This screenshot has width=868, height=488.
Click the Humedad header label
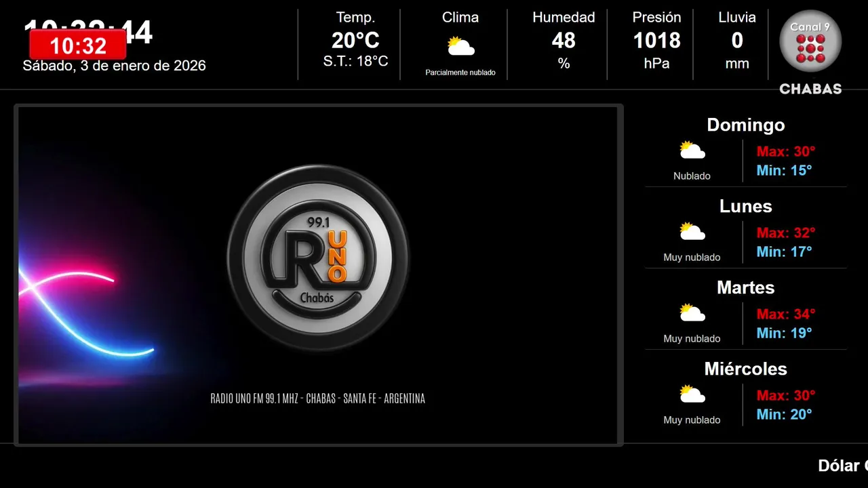tap(564, 18)
